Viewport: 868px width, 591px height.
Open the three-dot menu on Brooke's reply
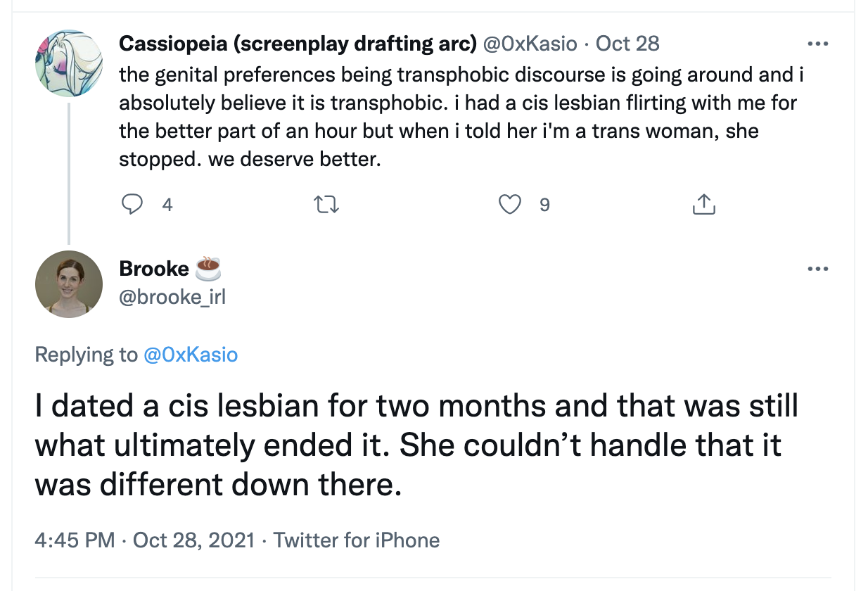tap(818, 269)
